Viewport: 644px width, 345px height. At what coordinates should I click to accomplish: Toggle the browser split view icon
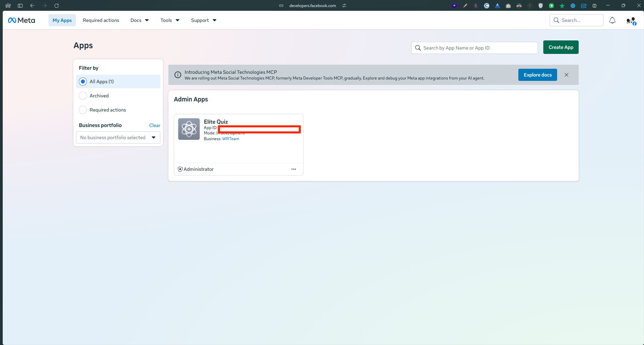coord(594,6)
